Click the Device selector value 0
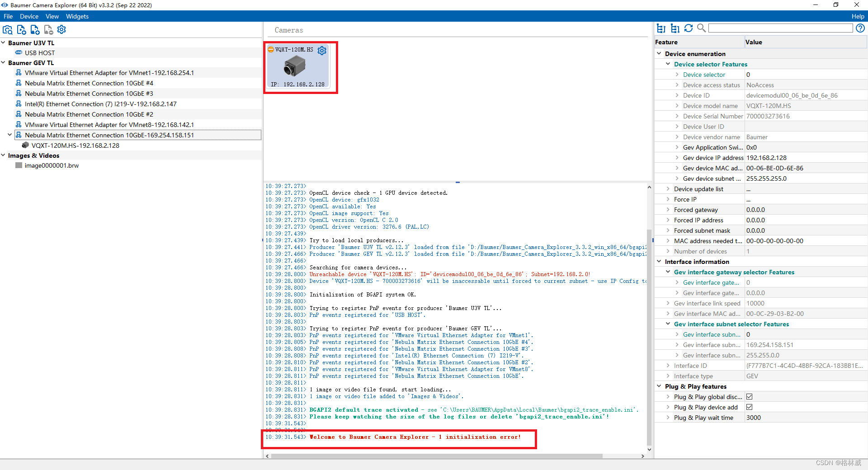 pyautogui.click(x=748, y=75)
